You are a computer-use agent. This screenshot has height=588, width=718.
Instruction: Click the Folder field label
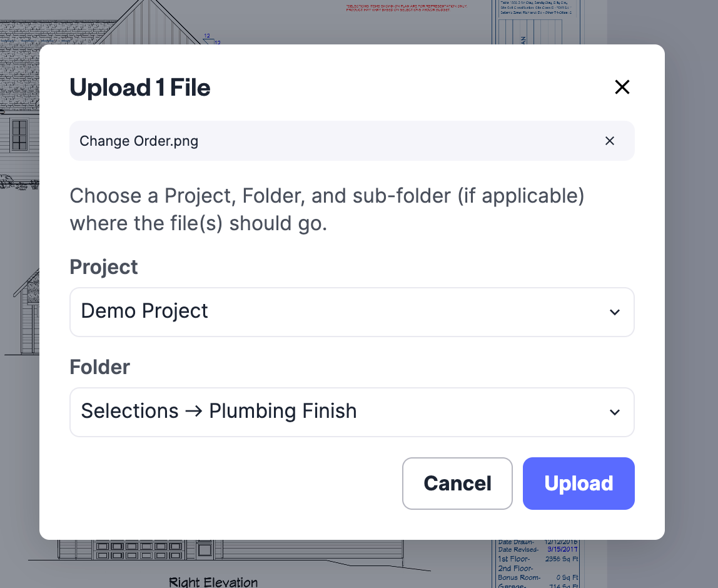[100, 367]
